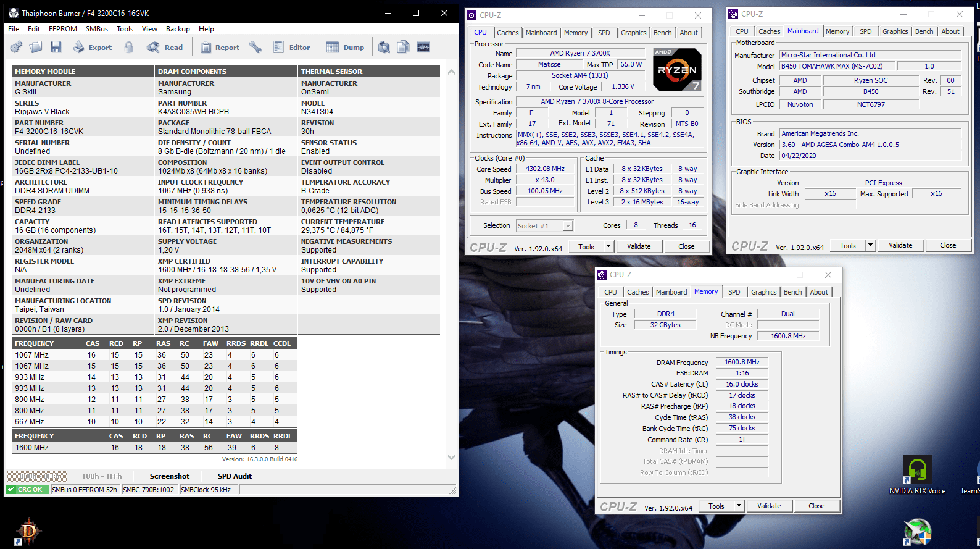Click the 1600 MHz XMP frequency row
Image resolution: width=980 pixels, height=549 pixels.
(154, 448)
